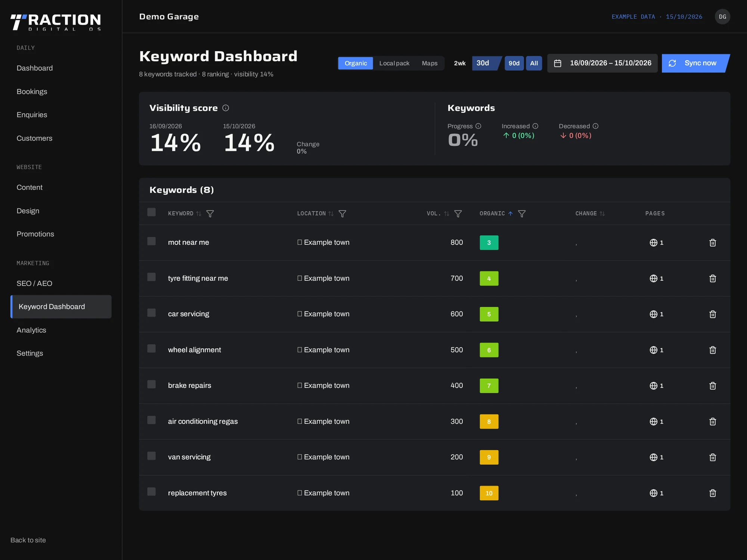Select the 'tyre fitting near me' checkbox
Image resolution: width=747 pixels, height=560 pixels.
coord(151,277)
